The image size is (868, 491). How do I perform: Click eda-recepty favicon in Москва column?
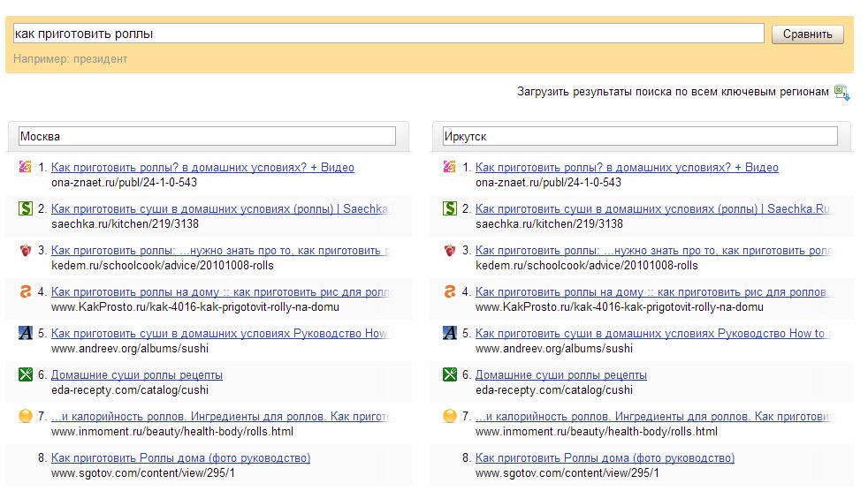point(26,374)
